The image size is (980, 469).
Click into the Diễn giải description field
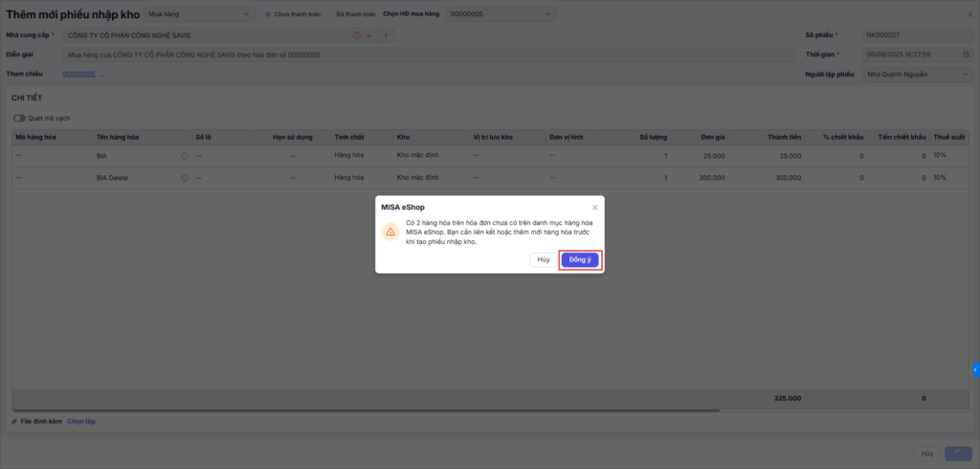[x=431, y=55]
